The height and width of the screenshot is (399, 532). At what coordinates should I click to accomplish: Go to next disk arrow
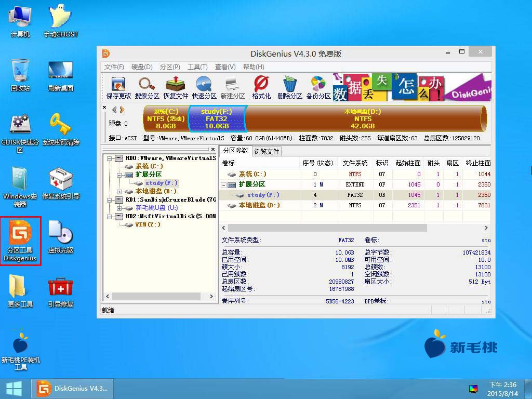pyautogui.click(x=122, y=110)
